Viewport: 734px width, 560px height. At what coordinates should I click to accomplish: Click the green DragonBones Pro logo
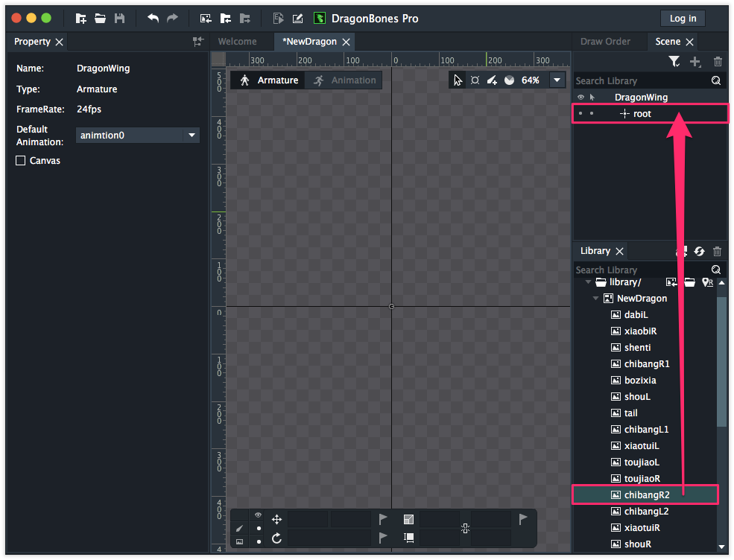pos(319,19)
